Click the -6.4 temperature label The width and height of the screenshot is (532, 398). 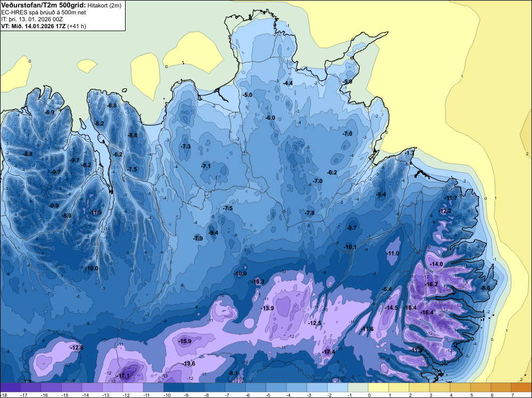(x=387, y=289)
